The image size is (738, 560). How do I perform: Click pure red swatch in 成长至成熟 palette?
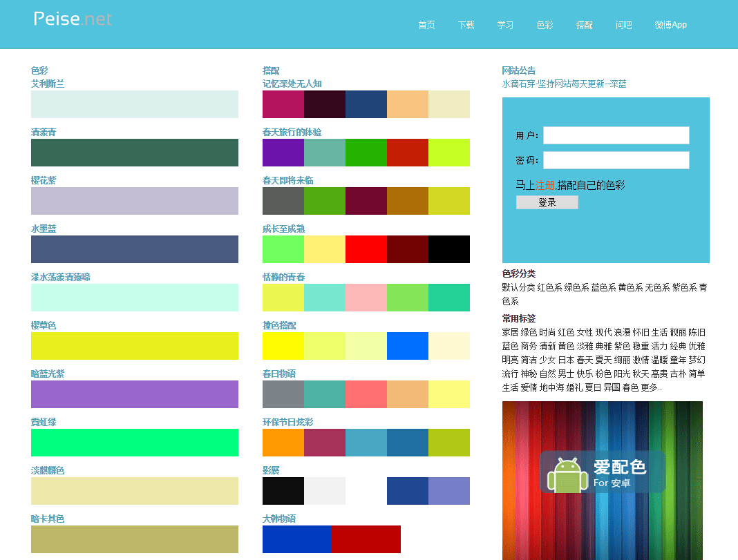(x=366, y=249)
